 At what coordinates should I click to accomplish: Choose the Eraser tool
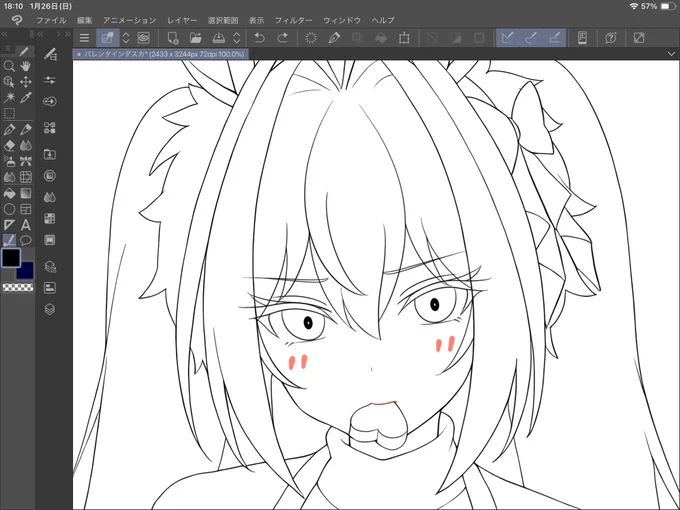point(9,145)
